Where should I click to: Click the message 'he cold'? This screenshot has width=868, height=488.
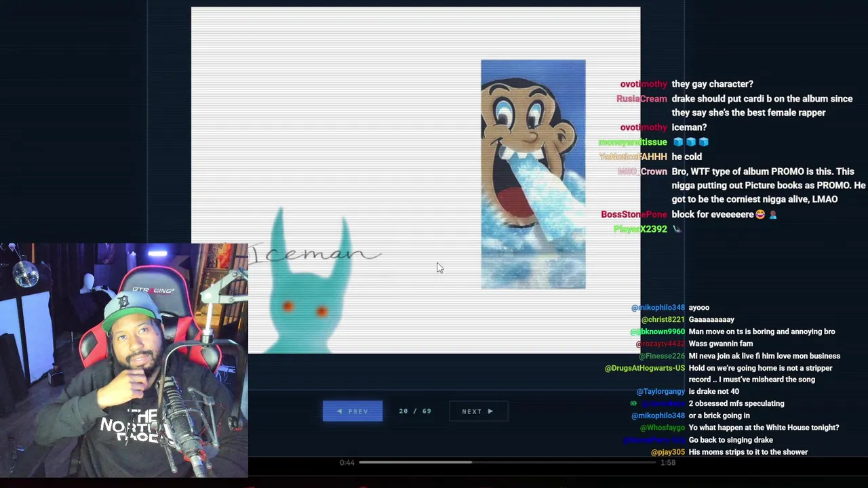pos(686,157)
